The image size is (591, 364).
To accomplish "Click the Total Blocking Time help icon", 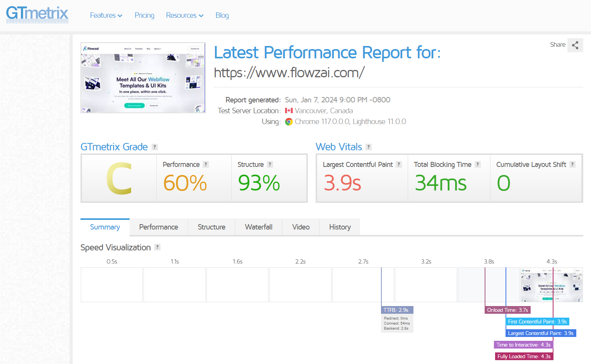I will [478, 164].
